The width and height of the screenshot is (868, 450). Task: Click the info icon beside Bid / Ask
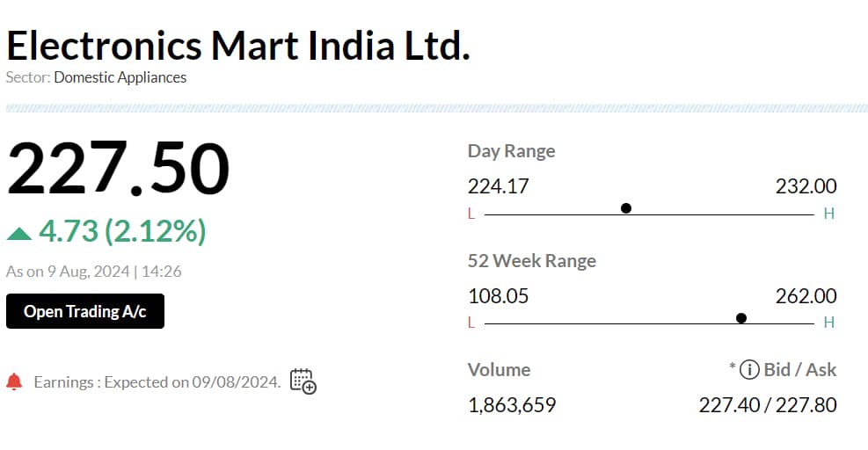pyautogui.click(x=748, y=369)
